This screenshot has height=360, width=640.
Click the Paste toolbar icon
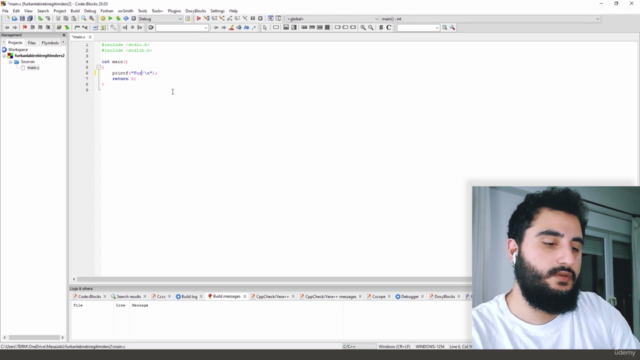[x=73, y=18]
